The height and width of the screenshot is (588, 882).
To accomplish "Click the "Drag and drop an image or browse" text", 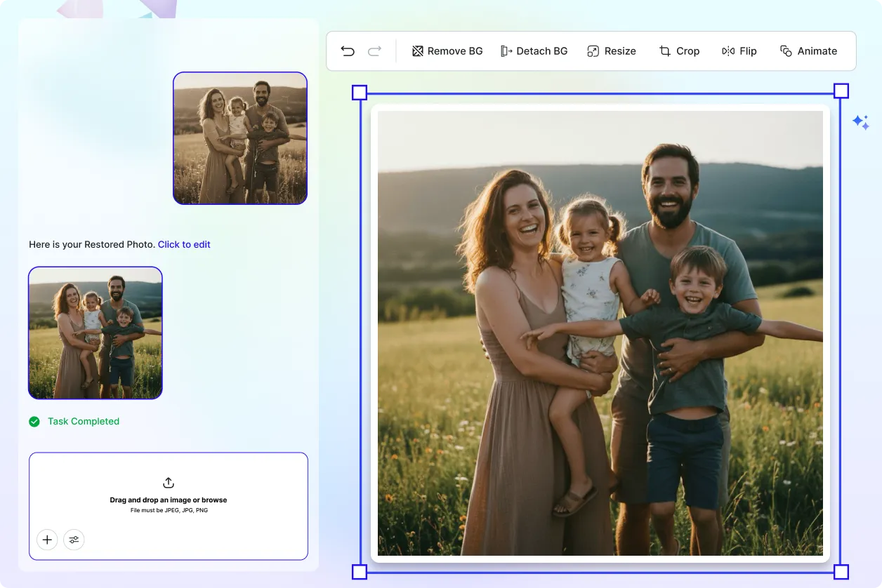I will click(169, 500).
